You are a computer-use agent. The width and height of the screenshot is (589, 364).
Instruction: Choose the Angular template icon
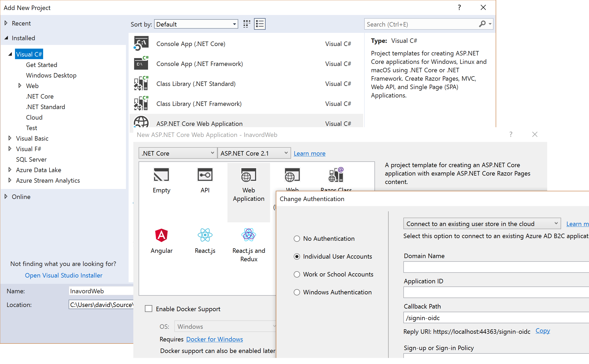161,235
